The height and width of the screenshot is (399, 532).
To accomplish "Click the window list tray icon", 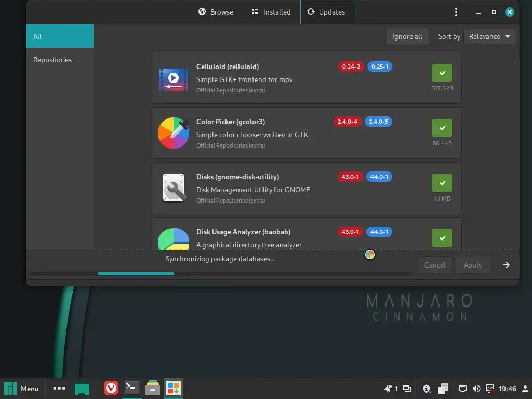I will tap(406, 389).
